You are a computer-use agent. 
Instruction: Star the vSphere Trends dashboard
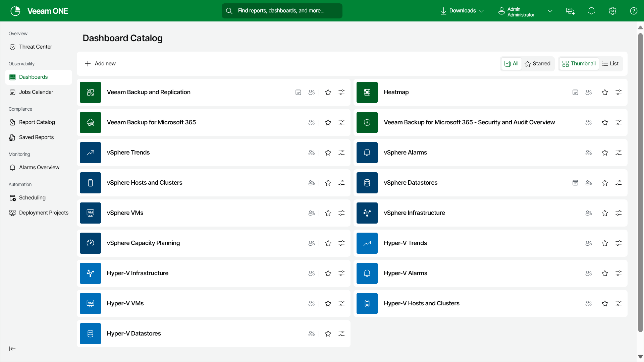(x=328, y=153)
